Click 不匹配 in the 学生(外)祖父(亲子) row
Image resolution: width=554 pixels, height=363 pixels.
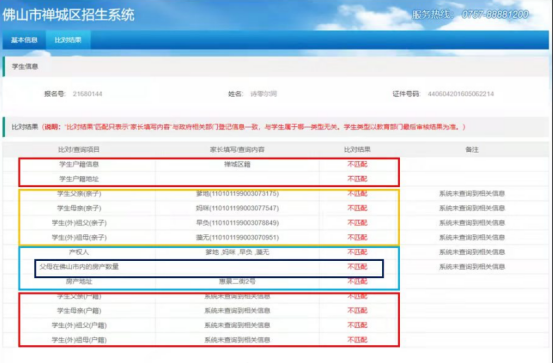click(x=357, y=223)
